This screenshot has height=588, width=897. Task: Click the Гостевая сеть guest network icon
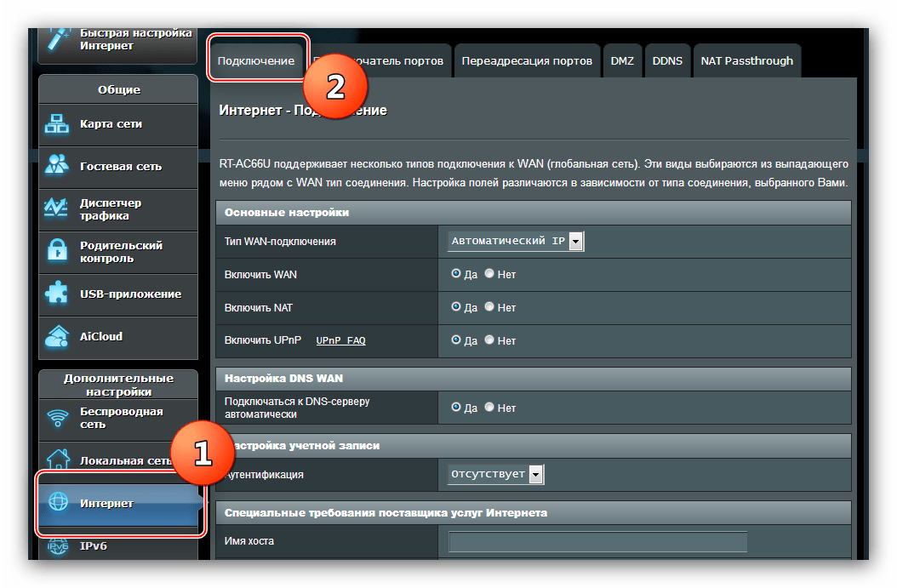57,165
